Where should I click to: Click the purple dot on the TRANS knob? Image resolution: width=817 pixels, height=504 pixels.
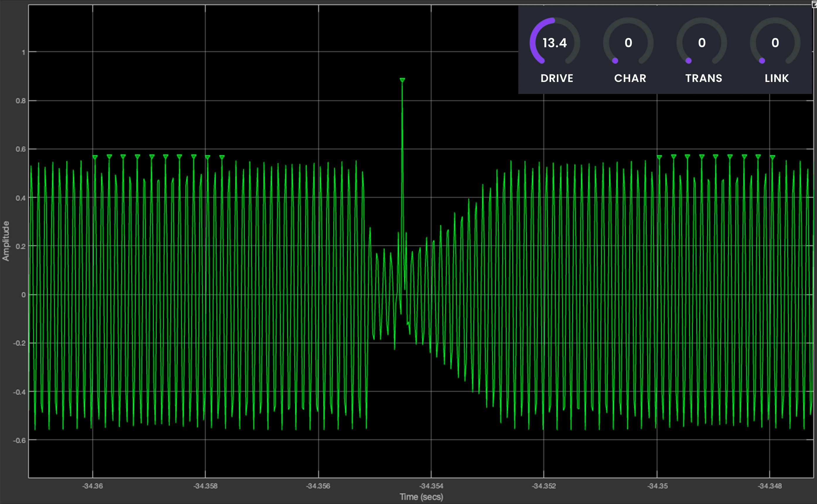689,61
